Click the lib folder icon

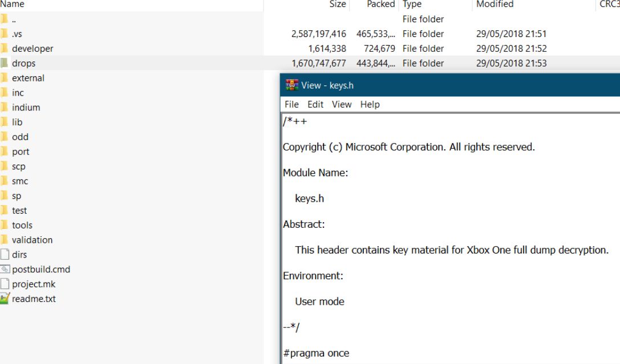tap(4, 122)
